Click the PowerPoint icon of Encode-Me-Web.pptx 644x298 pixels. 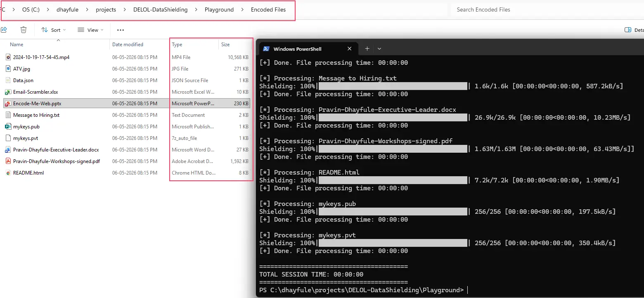click(x=8, y=104)
